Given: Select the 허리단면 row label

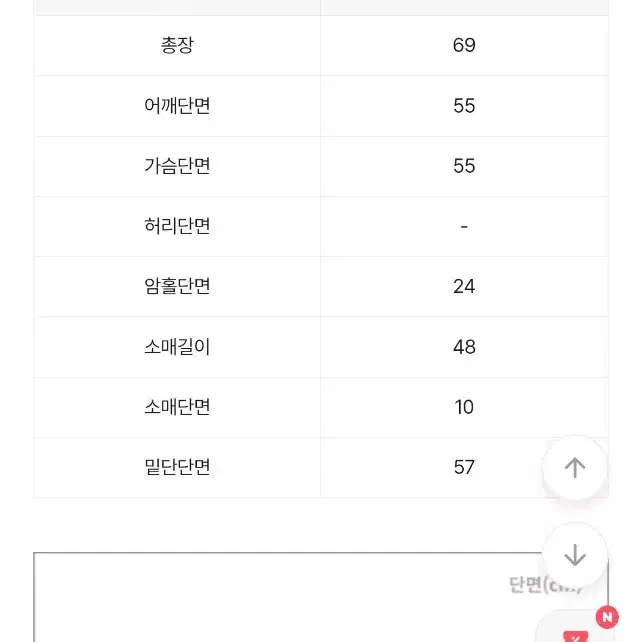Looking at the screenshot, I should click(x=177, y=226).
